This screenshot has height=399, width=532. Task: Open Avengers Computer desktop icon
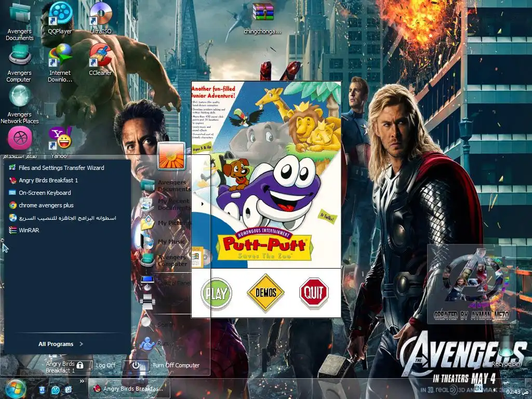[x=19, y=63]
